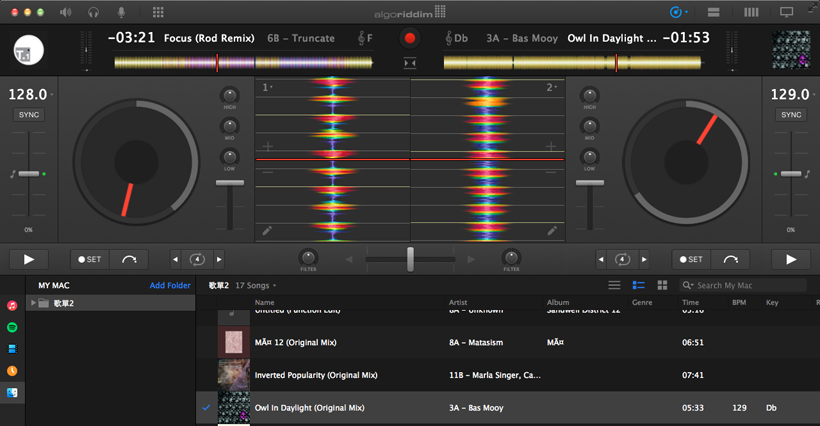Click deck 1 FILTER knob
This screenshot has width=820, height=426.
(308, 257)
